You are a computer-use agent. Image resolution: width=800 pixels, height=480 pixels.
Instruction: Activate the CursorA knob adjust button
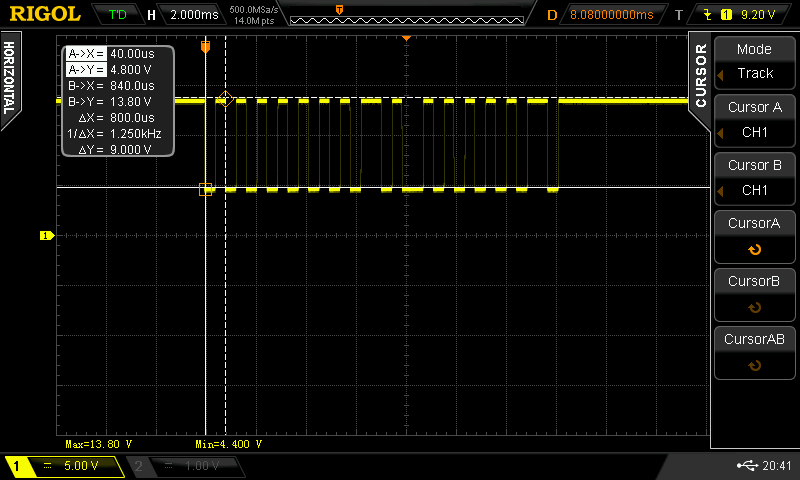(755, 237)
